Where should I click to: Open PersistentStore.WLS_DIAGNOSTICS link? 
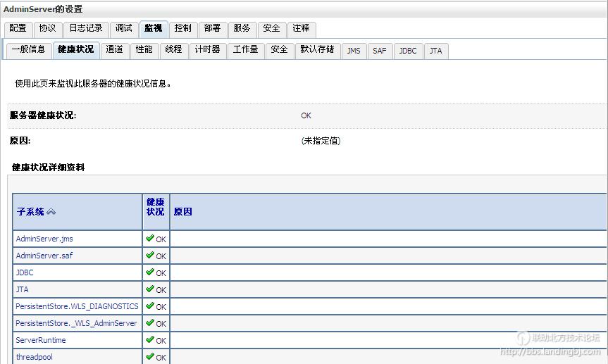77,306
